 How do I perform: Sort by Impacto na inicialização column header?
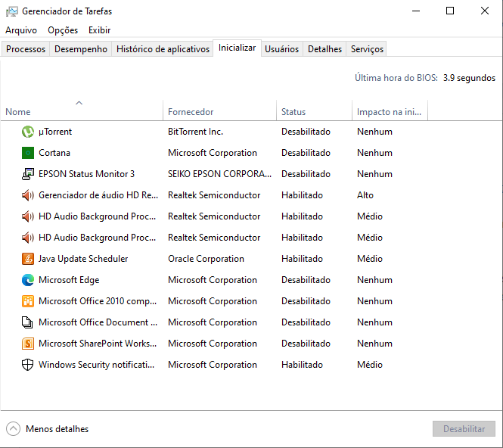coord(390,110)
